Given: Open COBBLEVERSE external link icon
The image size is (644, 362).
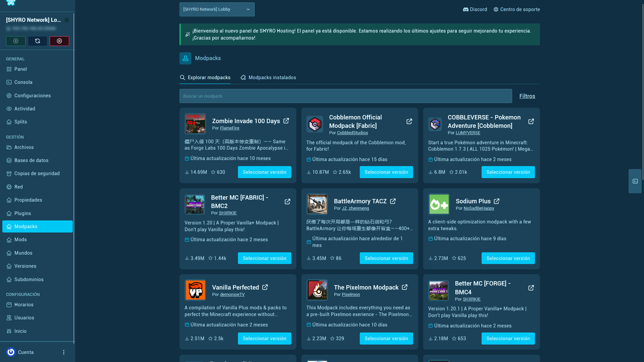Looking at the screenshot, I should tap(531, 121).
